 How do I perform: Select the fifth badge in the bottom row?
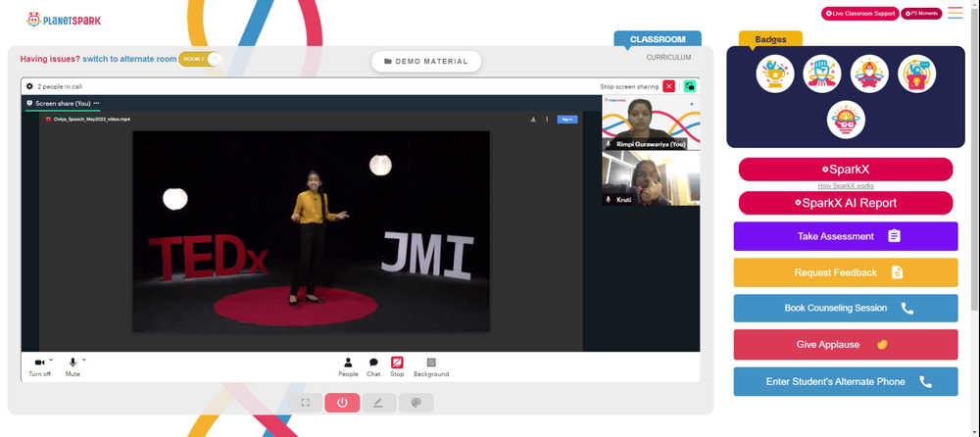pyautogui.click(x=846, y=120)
